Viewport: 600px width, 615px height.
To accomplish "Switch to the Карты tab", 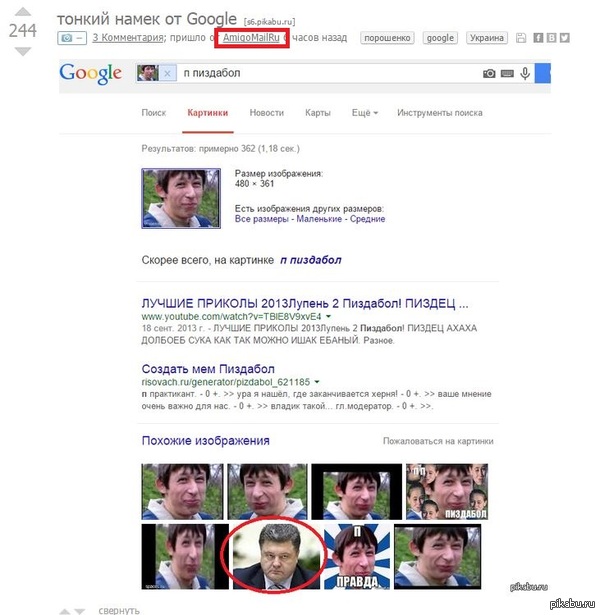I will coord(318,113).
